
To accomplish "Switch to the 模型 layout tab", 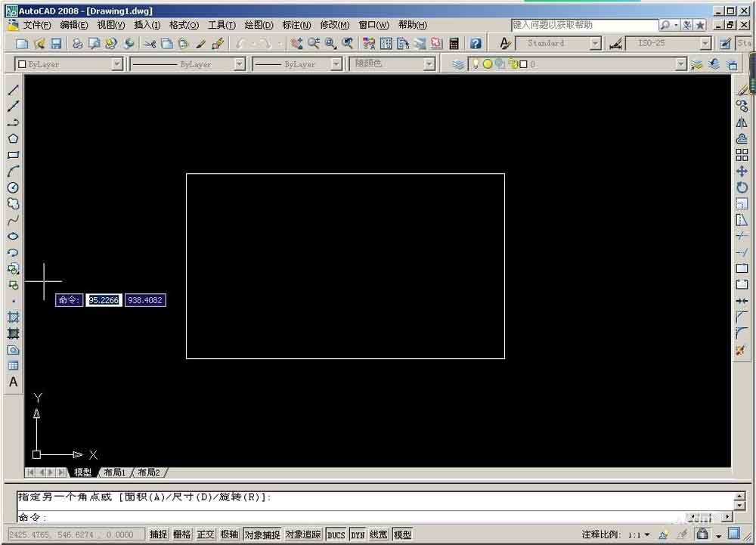I will (82, 472).
